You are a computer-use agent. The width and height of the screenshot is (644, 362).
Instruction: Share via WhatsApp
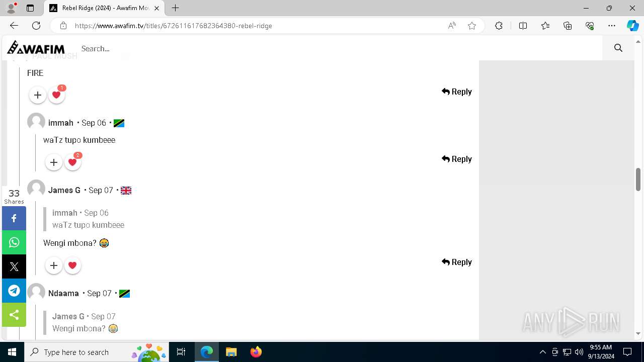14,242
